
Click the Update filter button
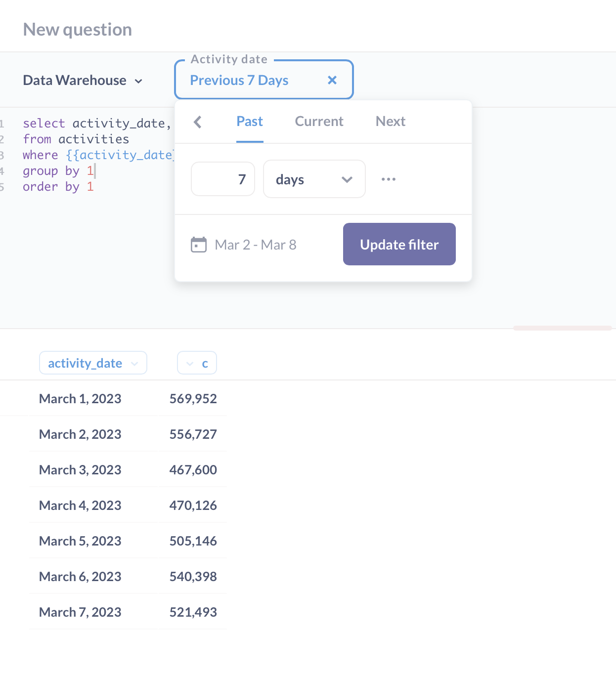pyautogui.click(x=399, y=244)
